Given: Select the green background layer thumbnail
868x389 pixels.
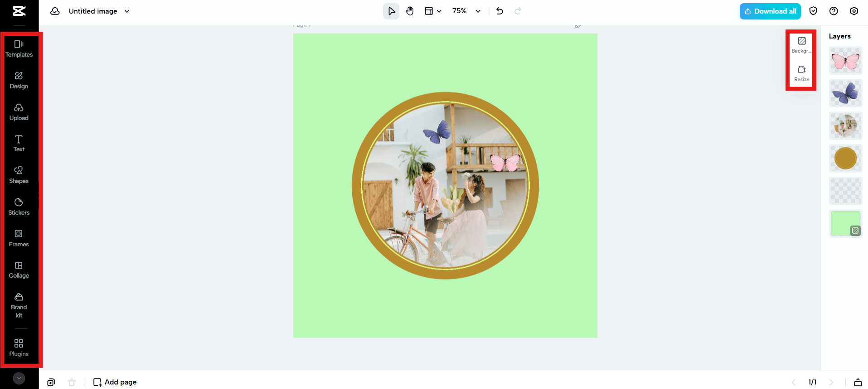Looking at the screenshot, I should (x=845, y=224).
